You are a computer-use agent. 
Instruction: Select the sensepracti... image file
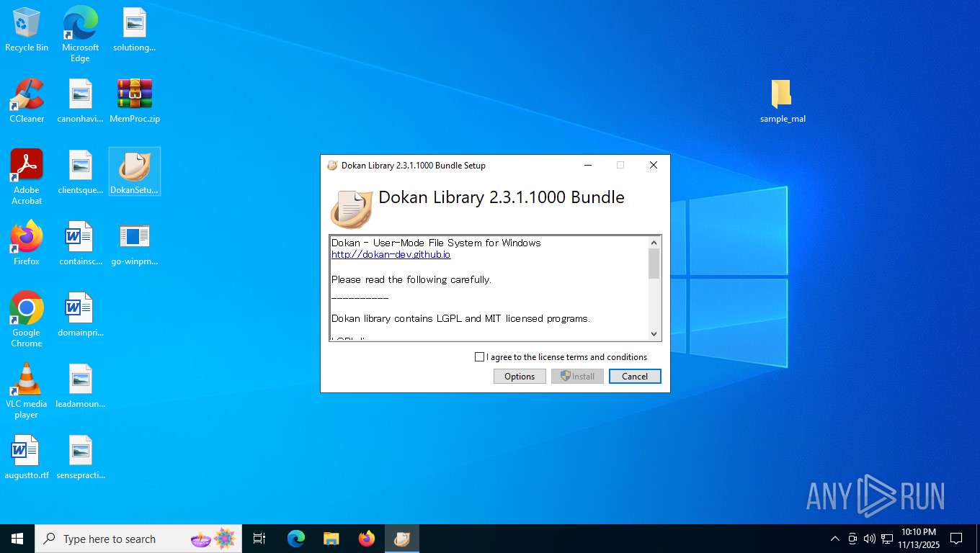click(80, 457)
